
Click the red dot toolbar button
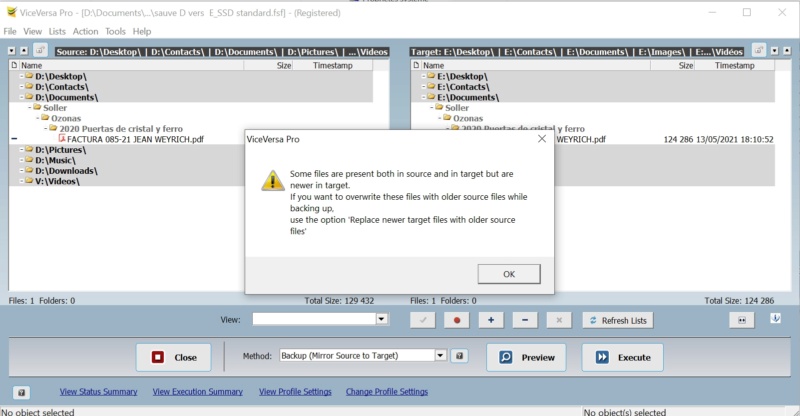pyautogui.click(x=457, y=320)
